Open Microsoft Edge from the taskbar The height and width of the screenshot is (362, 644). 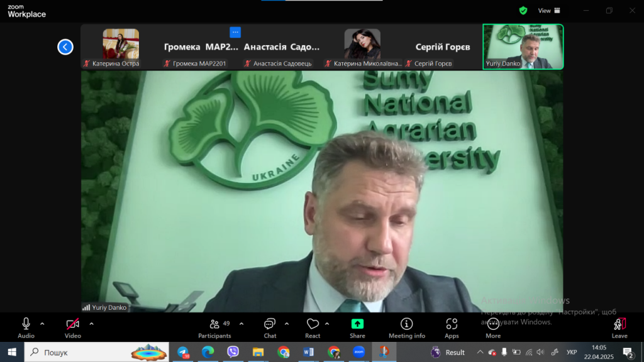click(208, 352)
